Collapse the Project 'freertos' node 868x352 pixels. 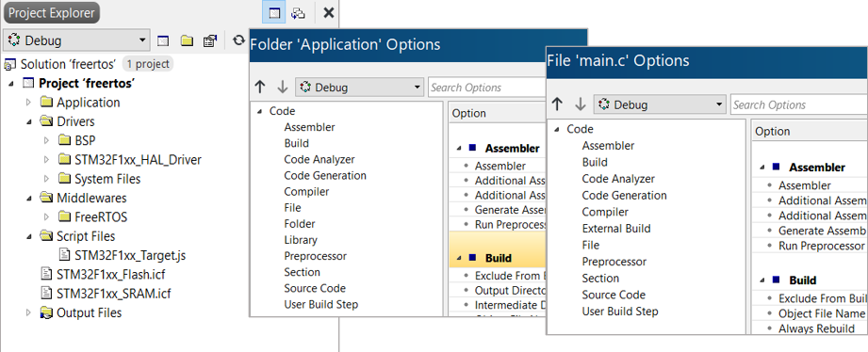point(11,84)
